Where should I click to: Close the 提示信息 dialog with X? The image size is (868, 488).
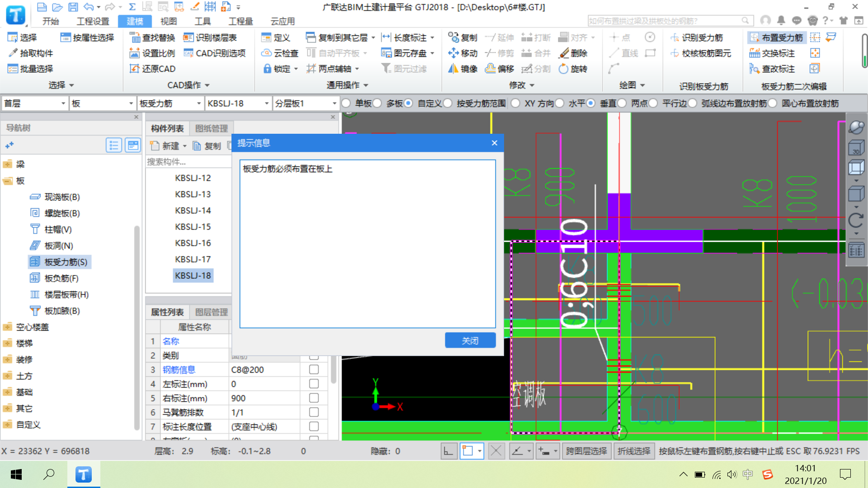(495, 143)
